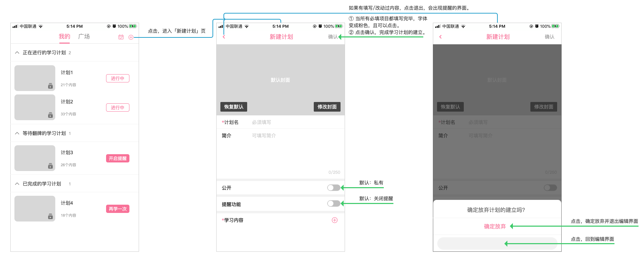Tap 再学一次 button for 计划4

pyautogui.click(x=118, y=209)
